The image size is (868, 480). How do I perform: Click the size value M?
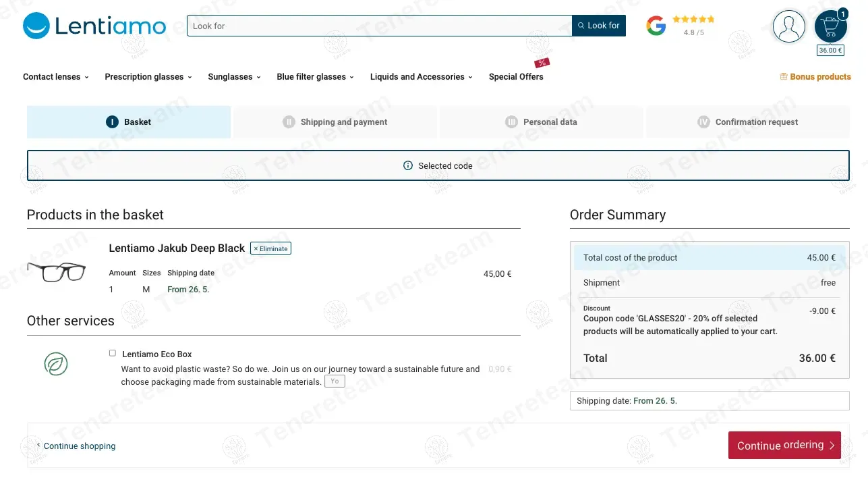tap(146, 290)
